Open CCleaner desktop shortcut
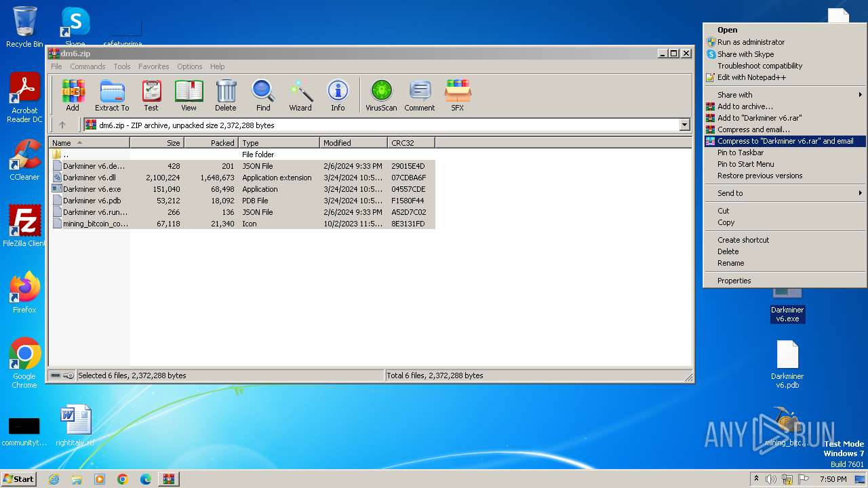The width and height of the screenshot is (868, 488). (x=24, y=160)
